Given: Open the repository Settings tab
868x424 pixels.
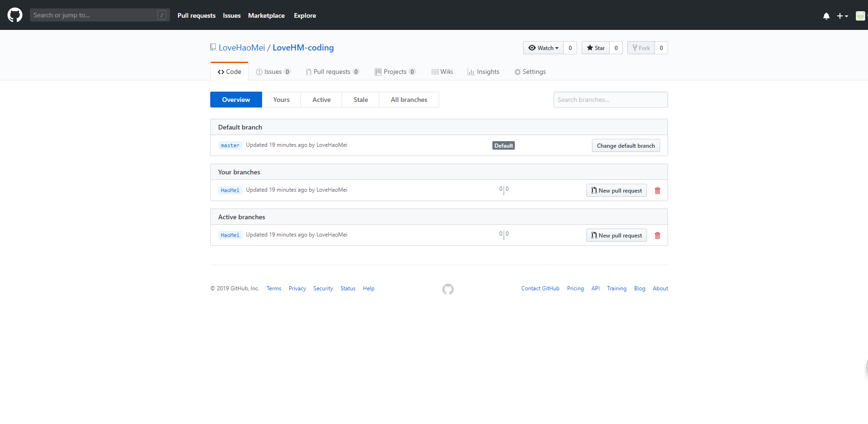Looking at the screenshot, I should tap(530, 72).
